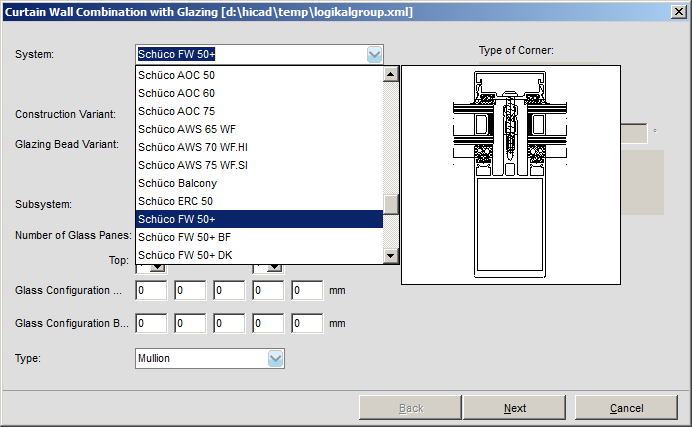Open the Top glass panes dropdown arrow
Viewport: 692px width, 427px height.
[x=158, y=267]
